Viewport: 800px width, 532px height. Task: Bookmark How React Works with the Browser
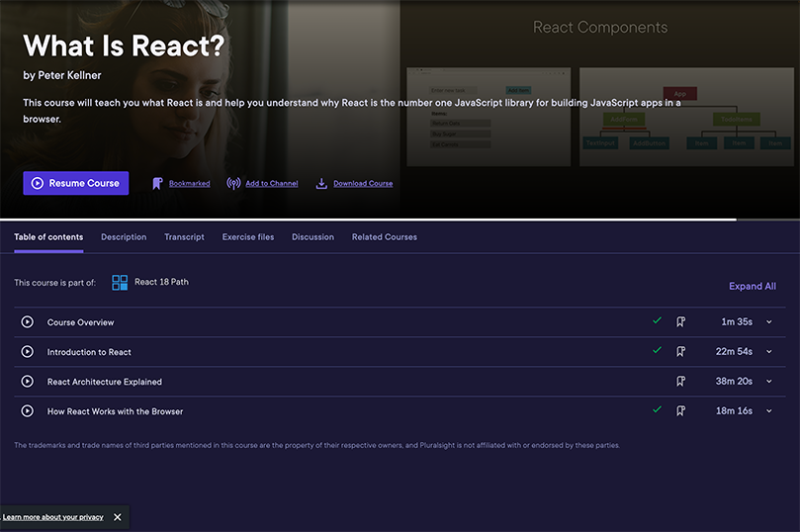coord(680,410)
